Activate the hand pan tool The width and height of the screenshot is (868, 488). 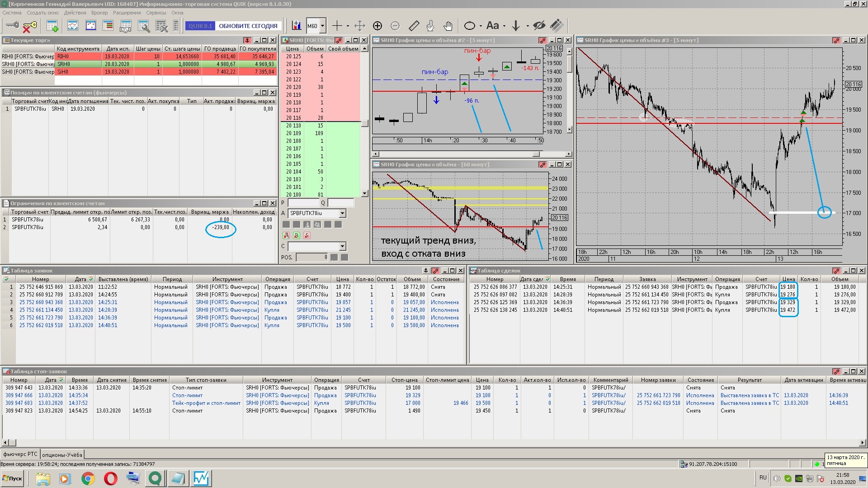click(448, 26)
